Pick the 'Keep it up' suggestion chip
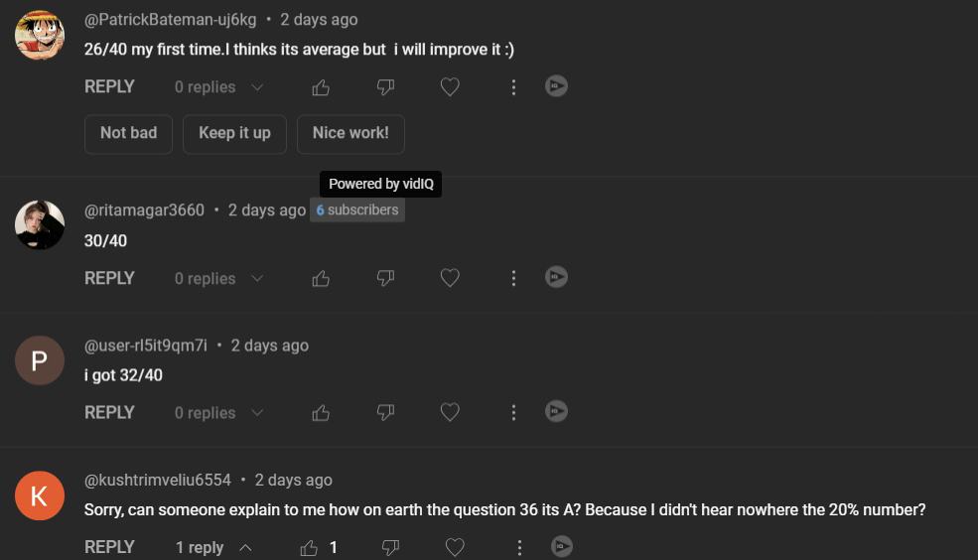978x560 pixels. pos(234,133)
